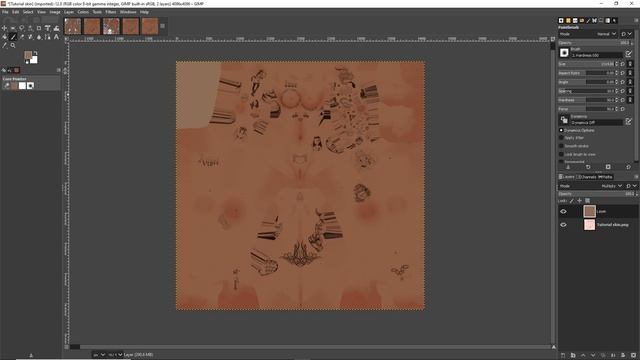The image size is (640, 360).
Task: Open the dynamics editor icon
Action: [x=629, y=120]
